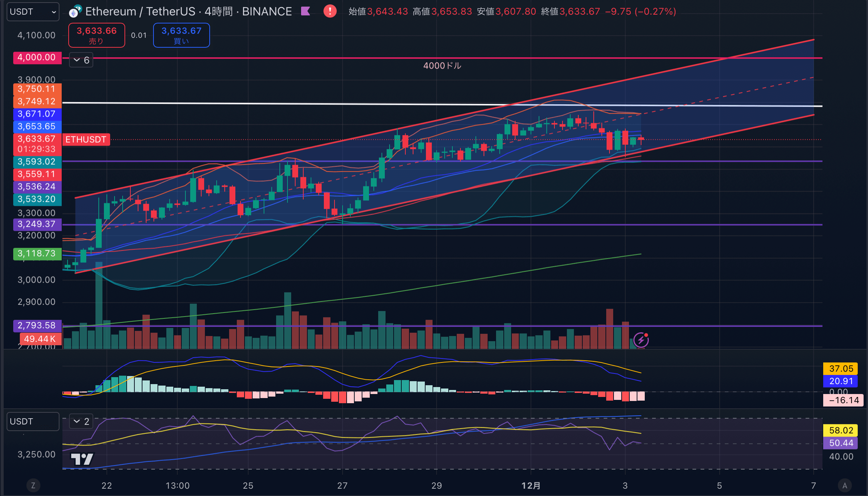Click the Ethereum symbol logo icon
This screenshot has width=868, height=496.
click(x=75, y=12)
